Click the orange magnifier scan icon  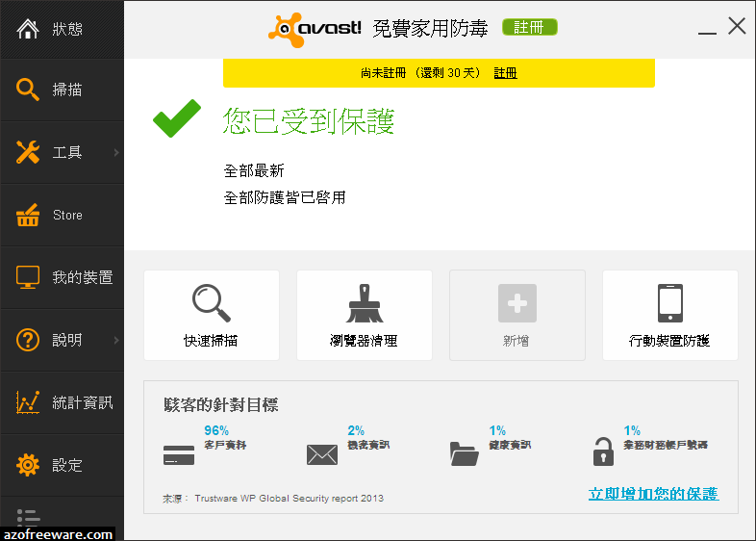(28, 90)
